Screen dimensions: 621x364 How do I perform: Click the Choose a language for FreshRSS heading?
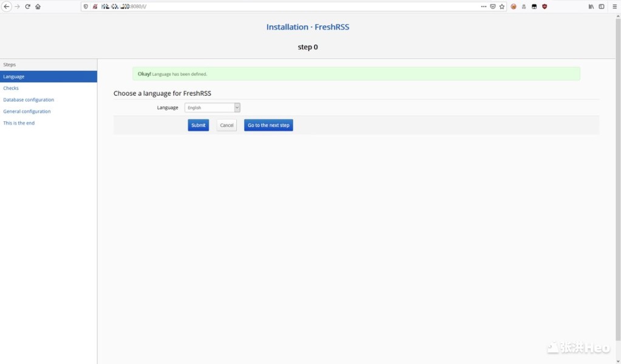point(162,93)
